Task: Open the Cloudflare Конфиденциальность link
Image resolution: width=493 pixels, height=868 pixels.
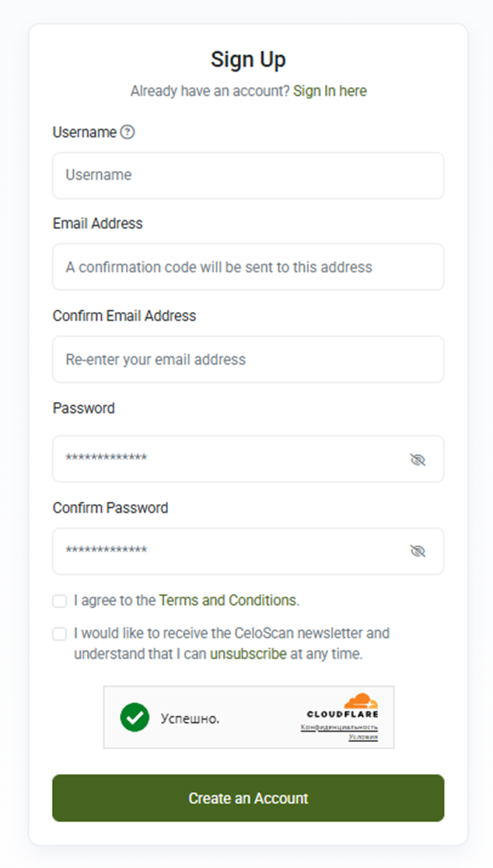Action: point(339,727)
